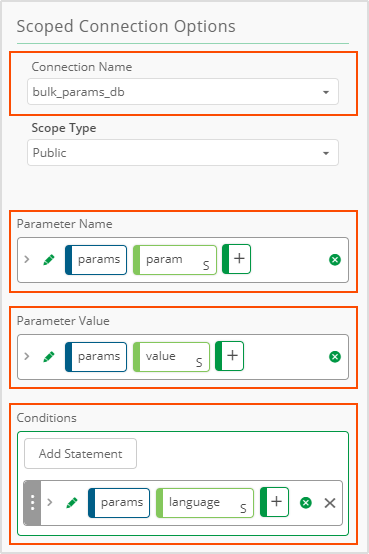369x554 pixels.
Task: Select the language field token in Conditions
Action: pos(205,503)
